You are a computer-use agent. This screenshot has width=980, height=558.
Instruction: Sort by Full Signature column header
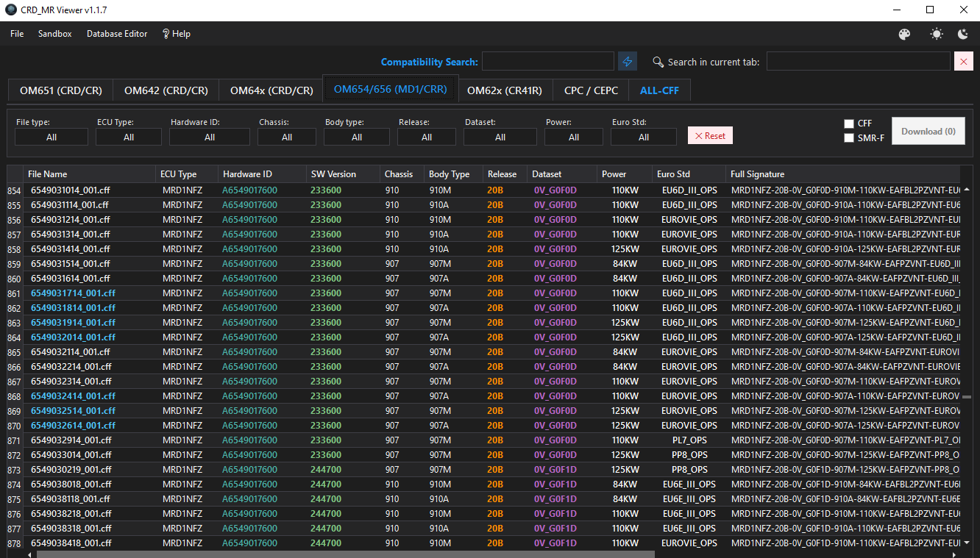click(x=843, y=174)
